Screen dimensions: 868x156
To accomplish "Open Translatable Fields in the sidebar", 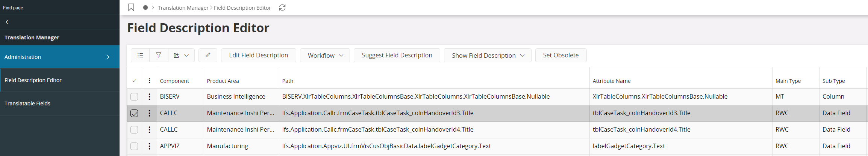I will pyautogui.click(x=27, y=103).
